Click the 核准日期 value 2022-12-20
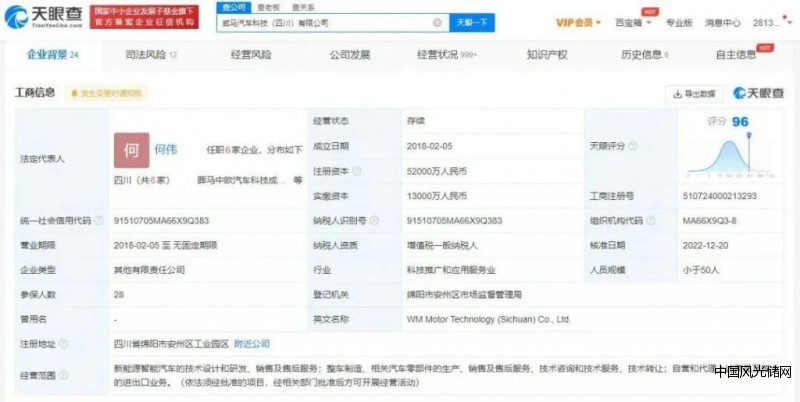This screenshot has height=402, width=800. point(706,245)
